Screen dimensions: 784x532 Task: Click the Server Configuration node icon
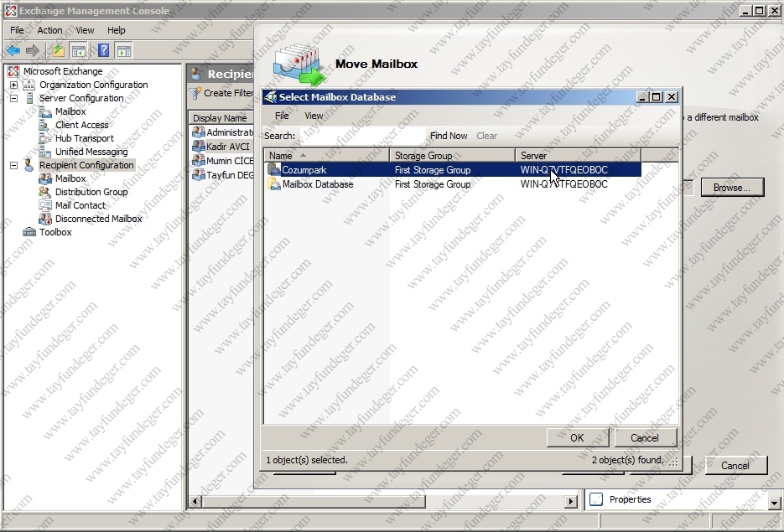tap(29, 98)
